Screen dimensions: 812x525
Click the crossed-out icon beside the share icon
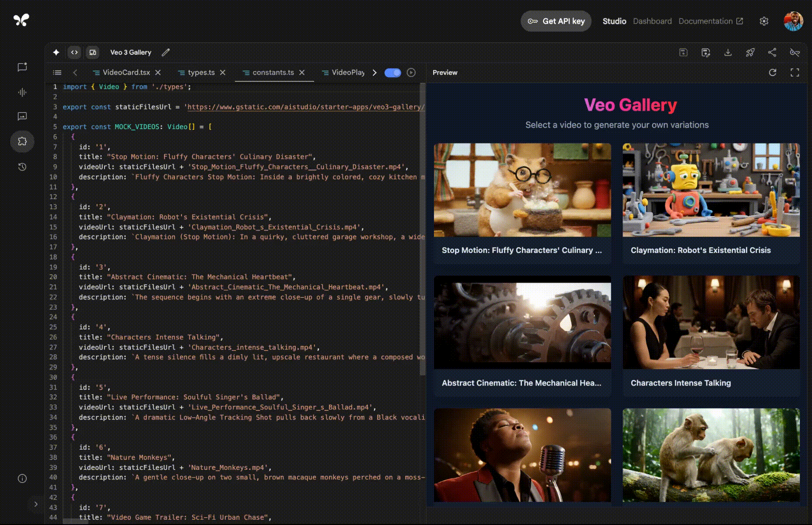tap(795, 52)
